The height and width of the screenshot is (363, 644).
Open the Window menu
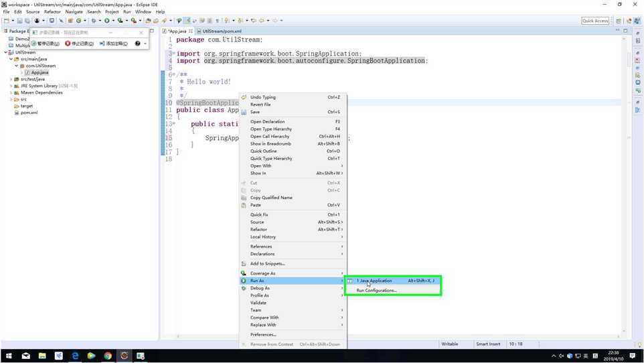pyautogui.click(x=143, y=12)
